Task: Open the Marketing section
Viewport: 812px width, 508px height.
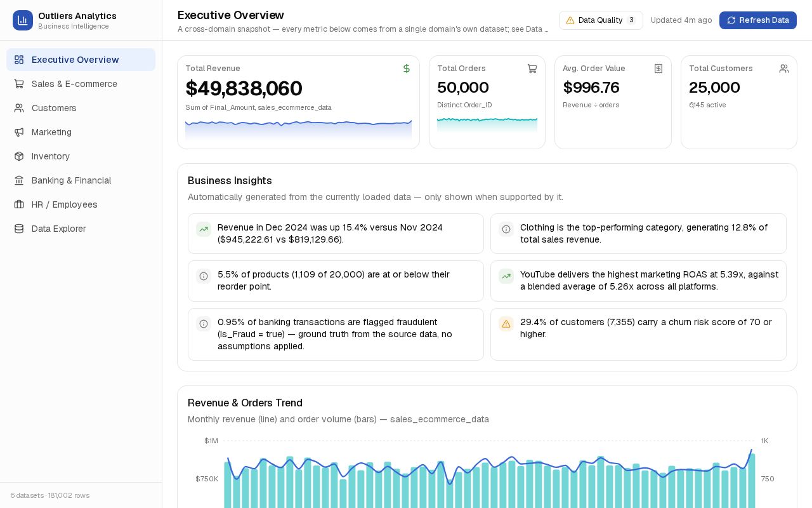Action: point(81,132)
